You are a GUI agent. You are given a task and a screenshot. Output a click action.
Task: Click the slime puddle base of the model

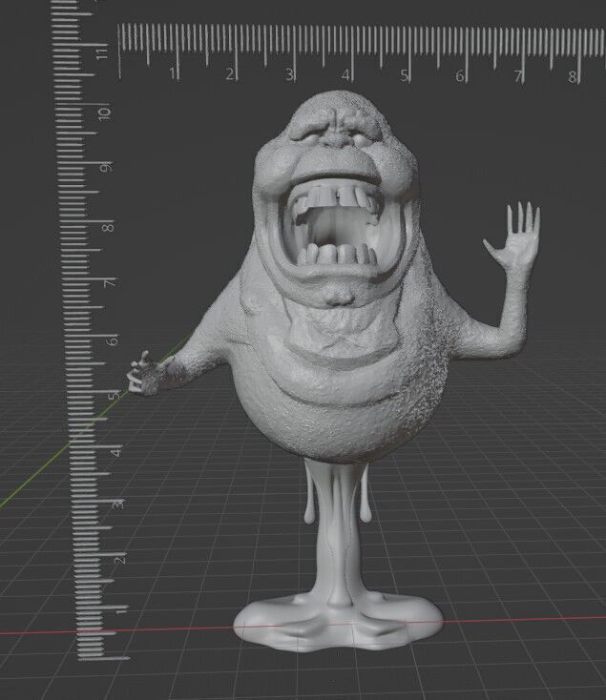pyautogui.click(x=338, y=623)
